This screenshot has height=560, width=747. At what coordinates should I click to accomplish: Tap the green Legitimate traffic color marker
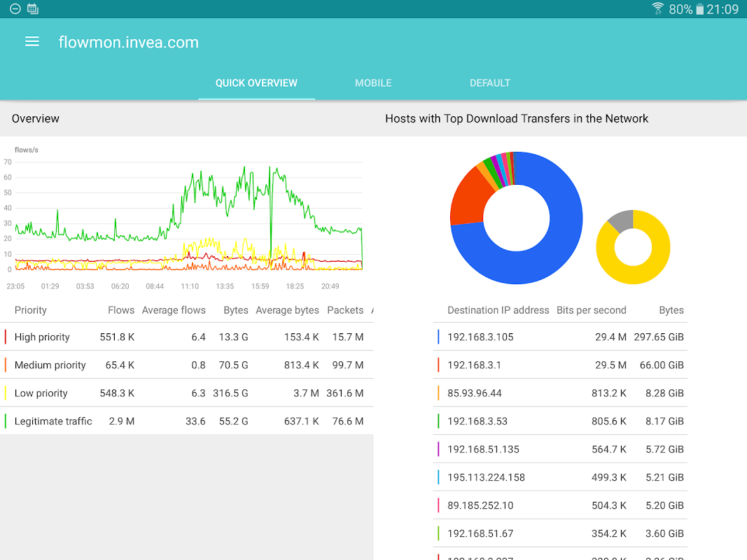click(5, 421)
